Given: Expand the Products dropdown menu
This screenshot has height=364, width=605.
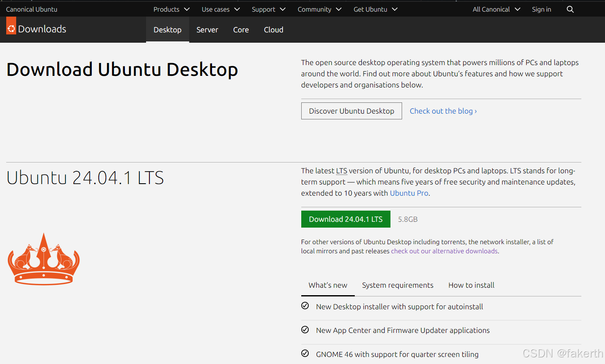Looking at the screenshot, I should (171, 9).
